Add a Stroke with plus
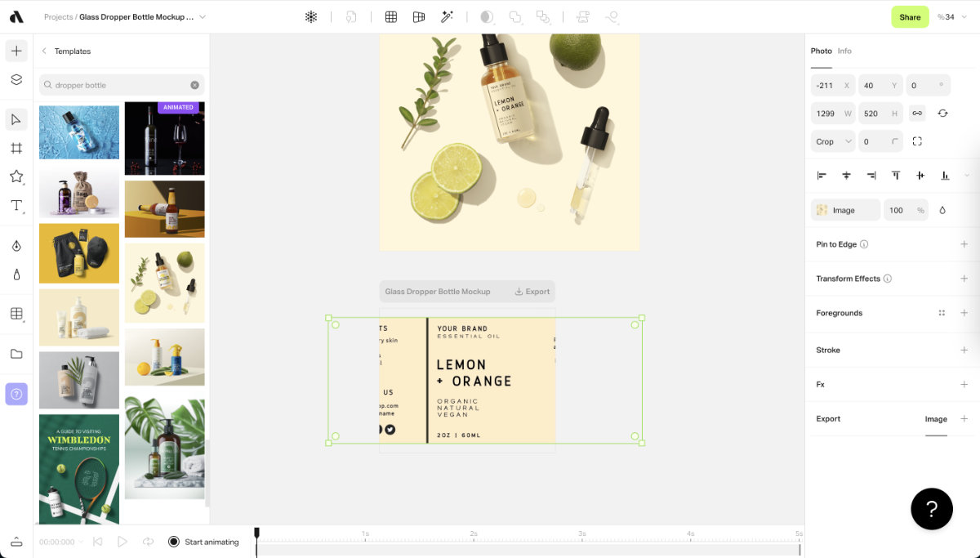Screen dimensions: 980x558 [x=964, y=350]
